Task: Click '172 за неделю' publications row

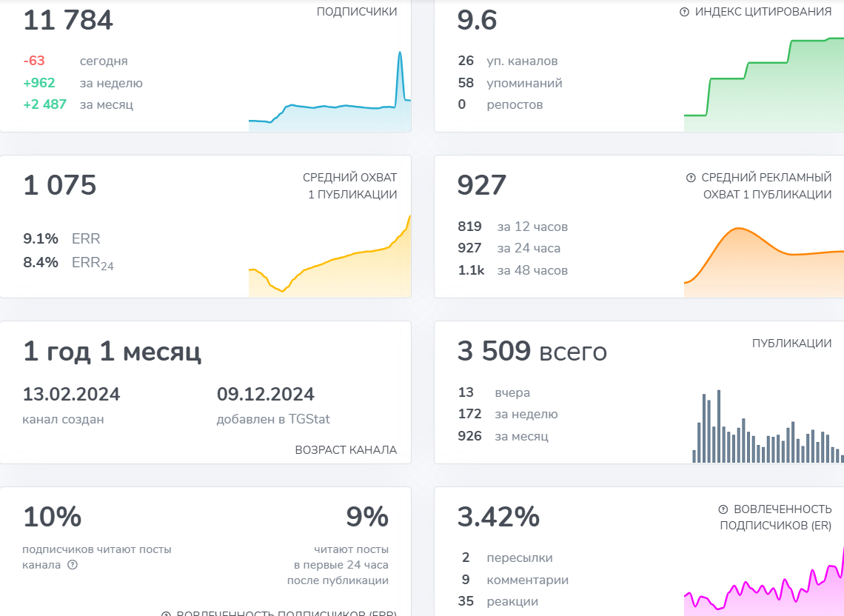Action: (x=508, y=414)
